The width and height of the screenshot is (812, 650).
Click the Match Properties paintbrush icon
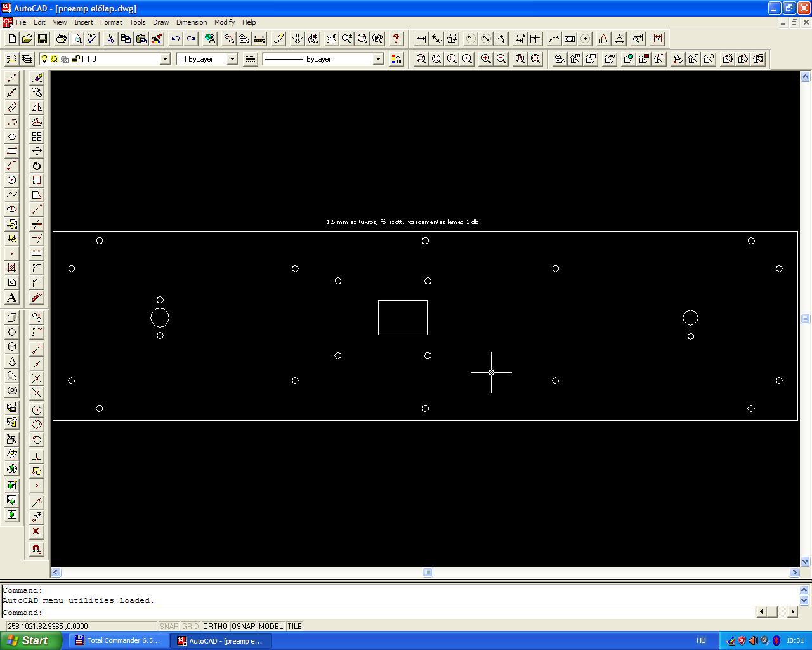point(157,39)
